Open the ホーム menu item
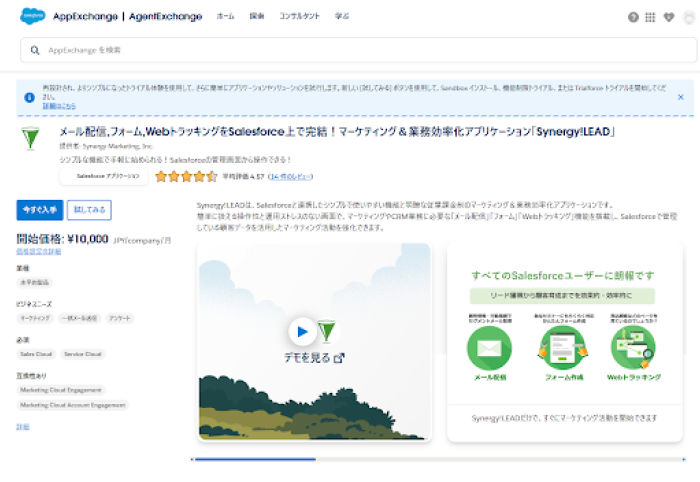The height and width of the screenshot is (482, 700). 225,16
